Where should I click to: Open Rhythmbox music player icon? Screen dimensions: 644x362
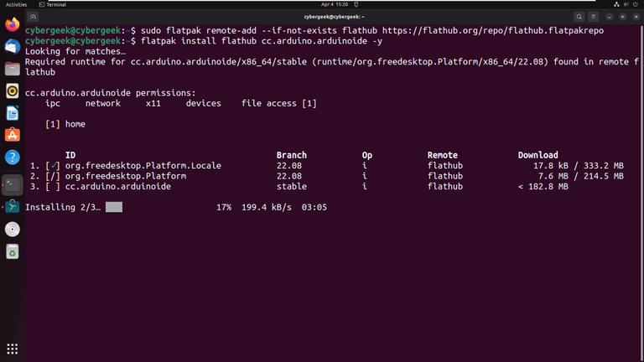(x=12, y=90)
